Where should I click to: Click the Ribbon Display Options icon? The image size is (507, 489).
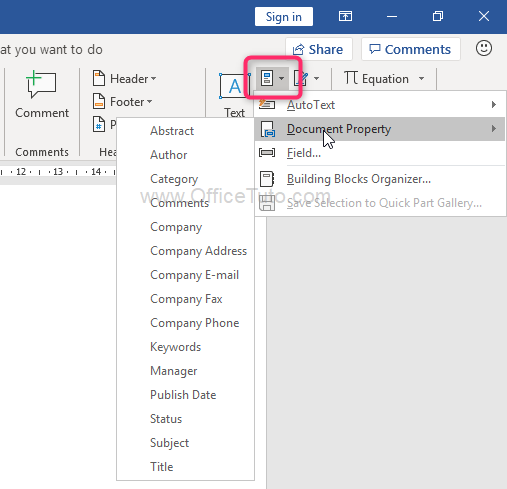tap(345, 16)
